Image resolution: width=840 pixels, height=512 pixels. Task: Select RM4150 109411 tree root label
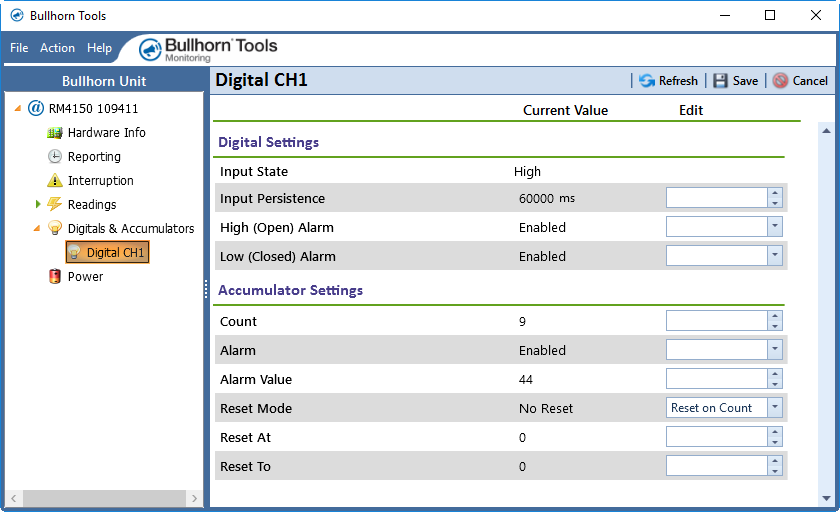click(93, 108)
